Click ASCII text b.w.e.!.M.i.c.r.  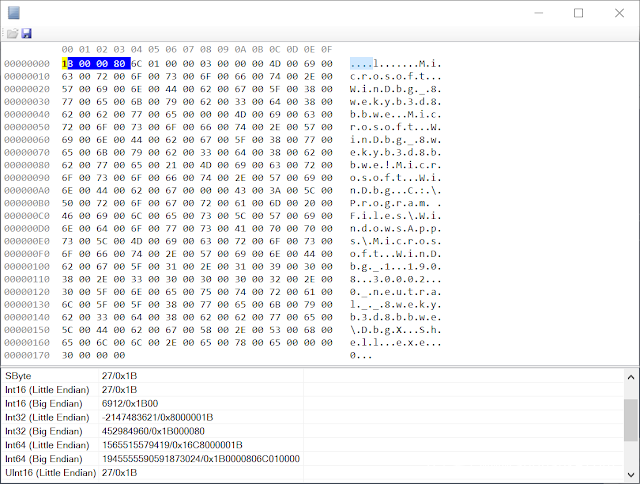(396, 165)
